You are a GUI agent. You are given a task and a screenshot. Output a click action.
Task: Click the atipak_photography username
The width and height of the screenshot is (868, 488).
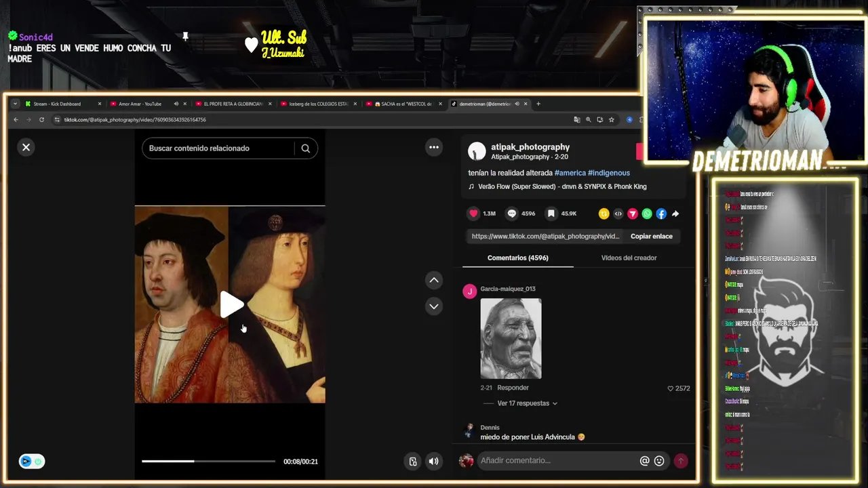(x=530, y=147)
